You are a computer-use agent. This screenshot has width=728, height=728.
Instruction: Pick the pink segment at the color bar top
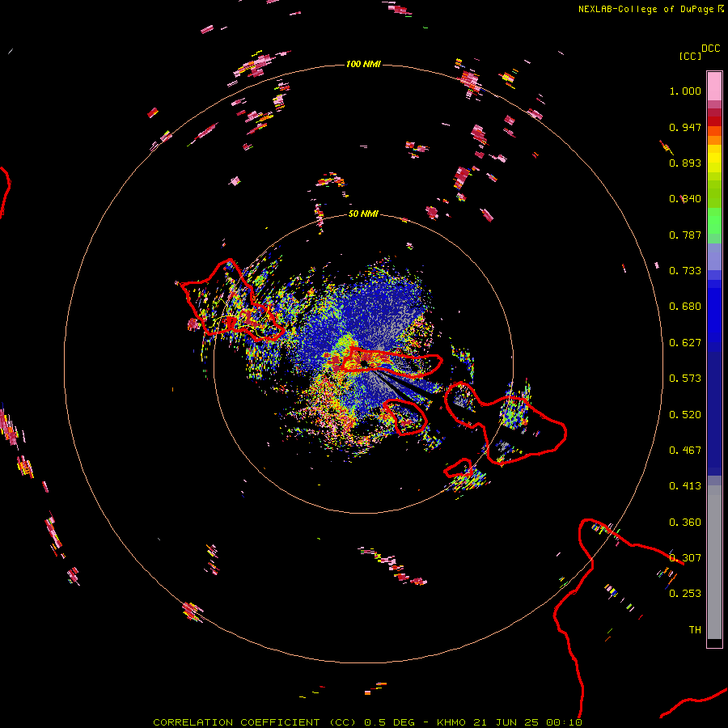point(714,86)
